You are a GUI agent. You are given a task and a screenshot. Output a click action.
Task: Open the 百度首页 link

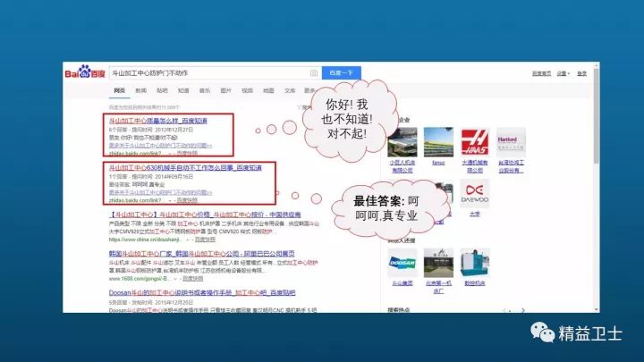[x=541, y=73]
